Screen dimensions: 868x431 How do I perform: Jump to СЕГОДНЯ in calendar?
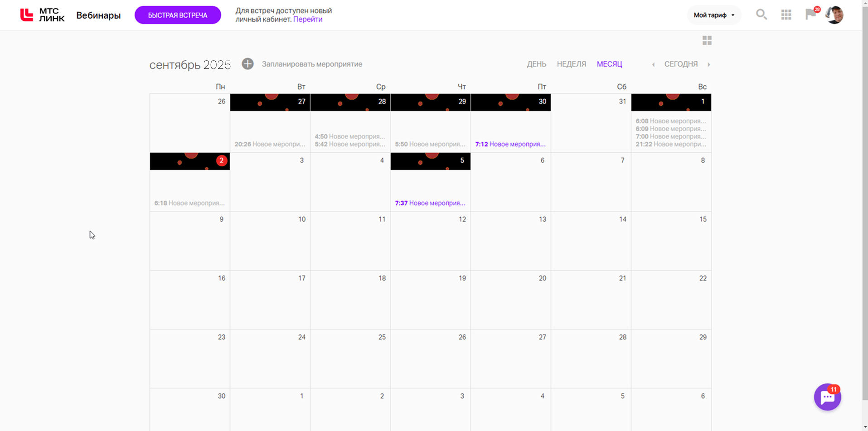coord(681,64)
